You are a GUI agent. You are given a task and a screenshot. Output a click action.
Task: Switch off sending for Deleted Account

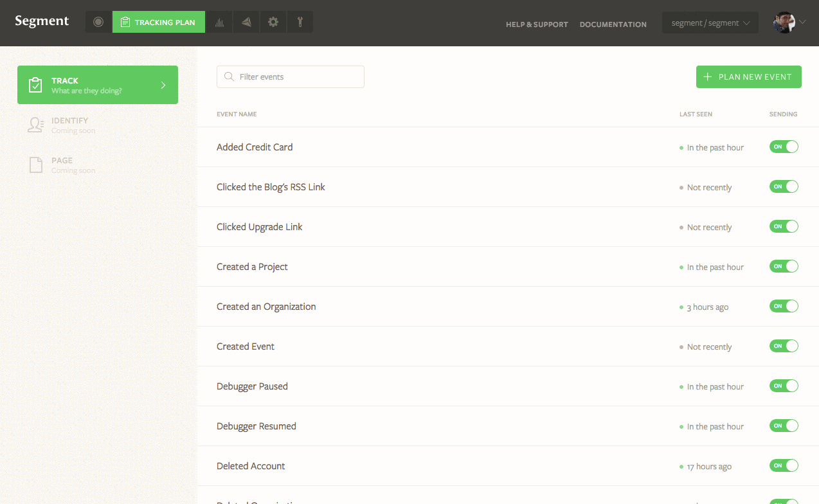tap(784, 465)
